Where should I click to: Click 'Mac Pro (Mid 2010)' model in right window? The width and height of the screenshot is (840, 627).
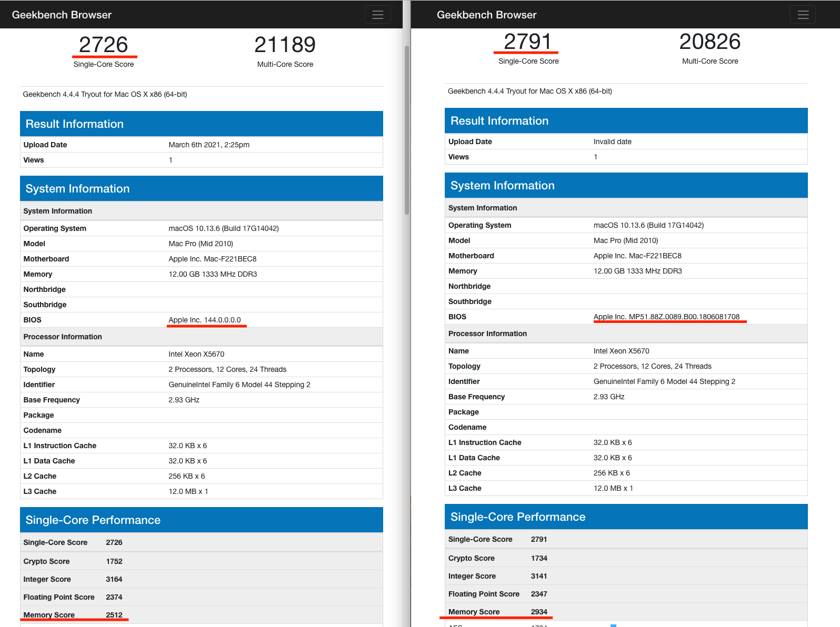(x=625, y=240)
